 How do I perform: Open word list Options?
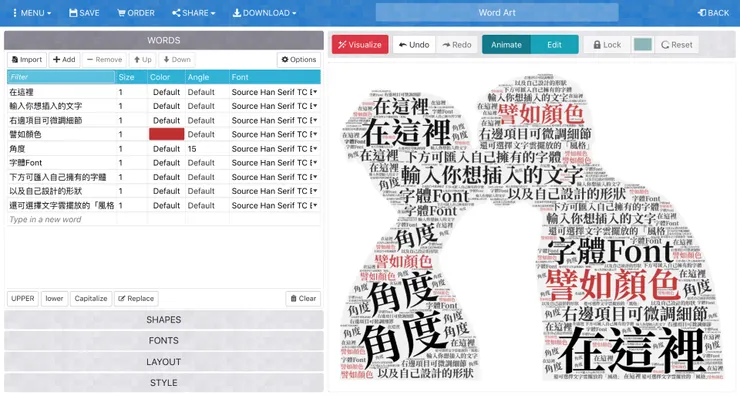tap(299, 59)
